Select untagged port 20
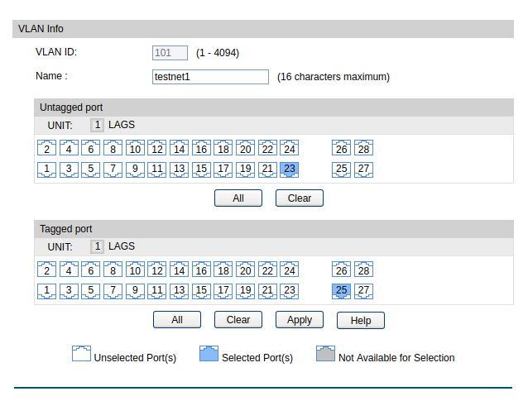The image size is (528, 420). (x=246, y=148)
